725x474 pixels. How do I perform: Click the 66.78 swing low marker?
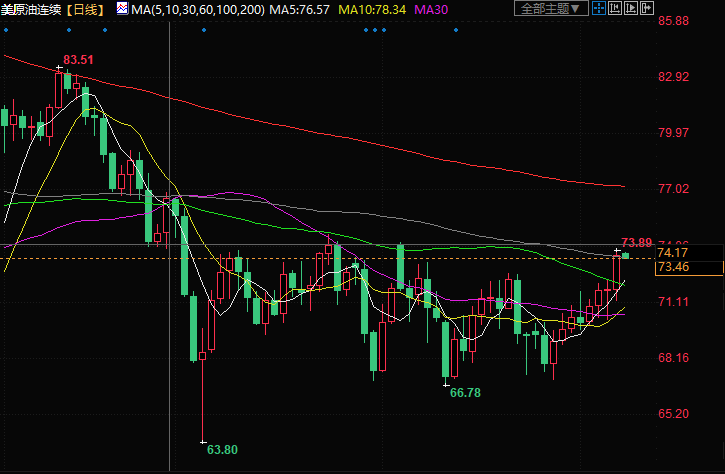point(465,393)
